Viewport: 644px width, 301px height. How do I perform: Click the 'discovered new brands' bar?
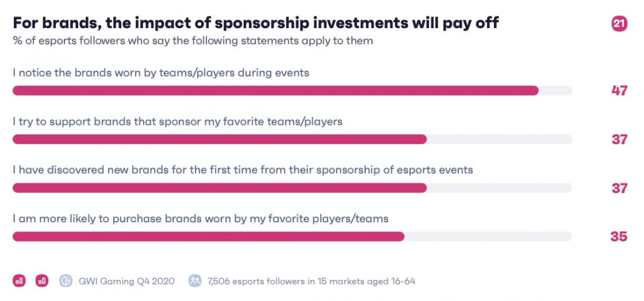(292, 188)
